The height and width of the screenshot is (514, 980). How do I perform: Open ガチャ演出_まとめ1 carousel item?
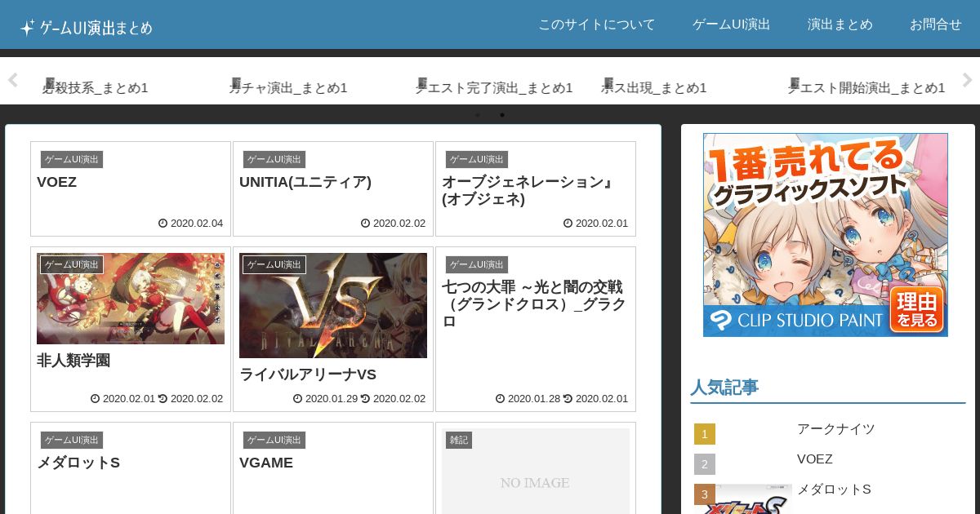pyautogui.click(x=288, y=87)
